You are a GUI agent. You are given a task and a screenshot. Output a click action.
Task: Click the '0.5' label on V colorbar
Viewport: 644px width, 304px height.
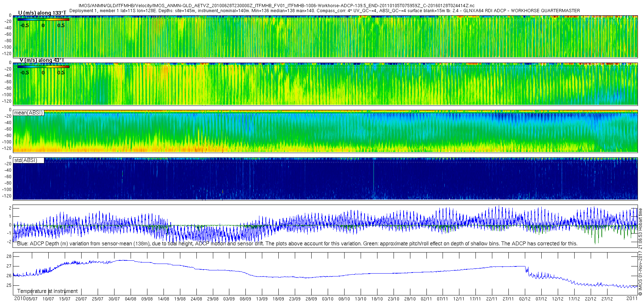point(61,73)
